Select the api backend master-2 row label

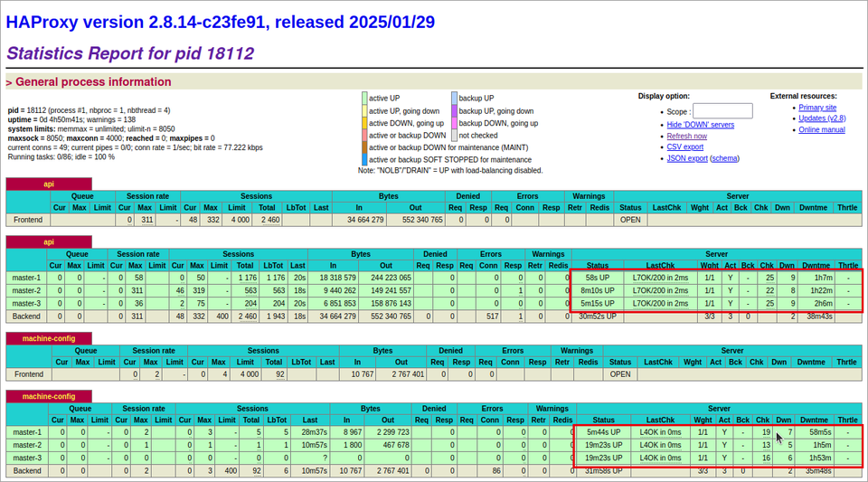[x=26, y=290]
